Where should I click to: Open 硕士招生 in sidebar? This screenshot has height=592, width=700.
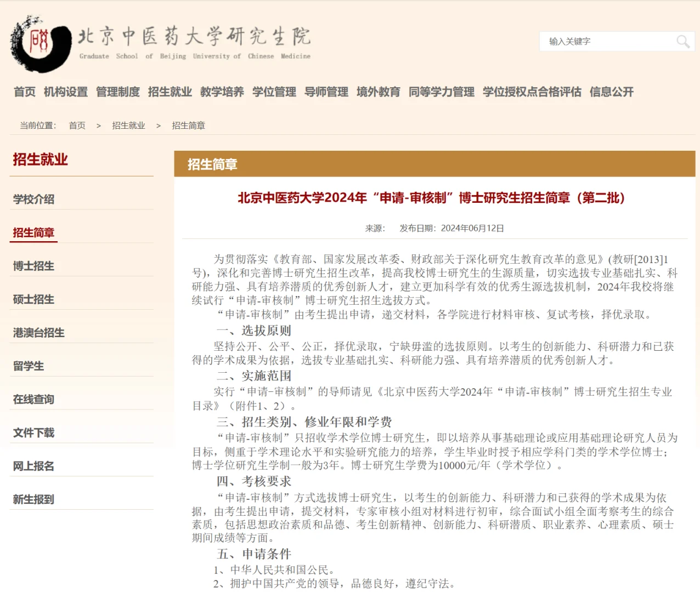(x=33, y=300)
